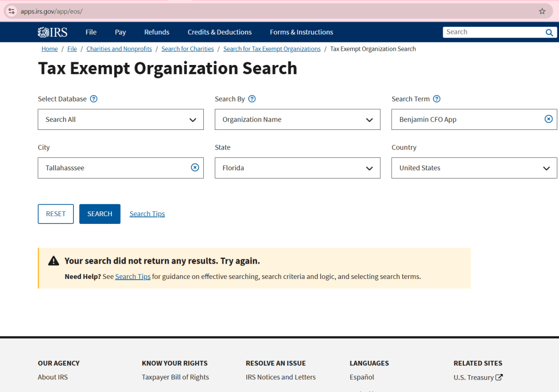Click site info icon in address bar
Screen dimensions: 559x392
click(11, 11)
